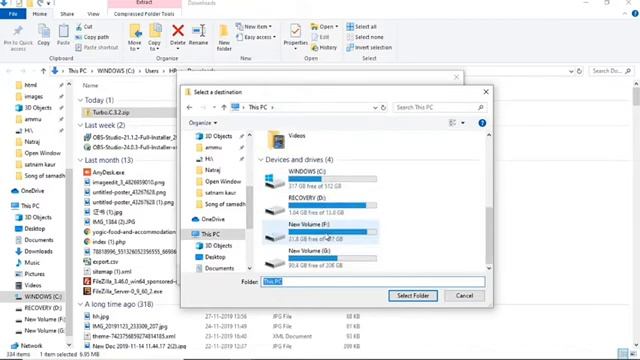Collapse the Last month (13) group
This screenshot has width=640, height=360.
(80, 160)
